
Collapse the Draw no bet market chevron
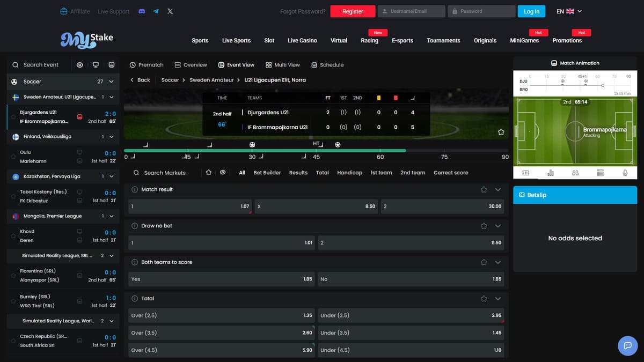[498, 226]
